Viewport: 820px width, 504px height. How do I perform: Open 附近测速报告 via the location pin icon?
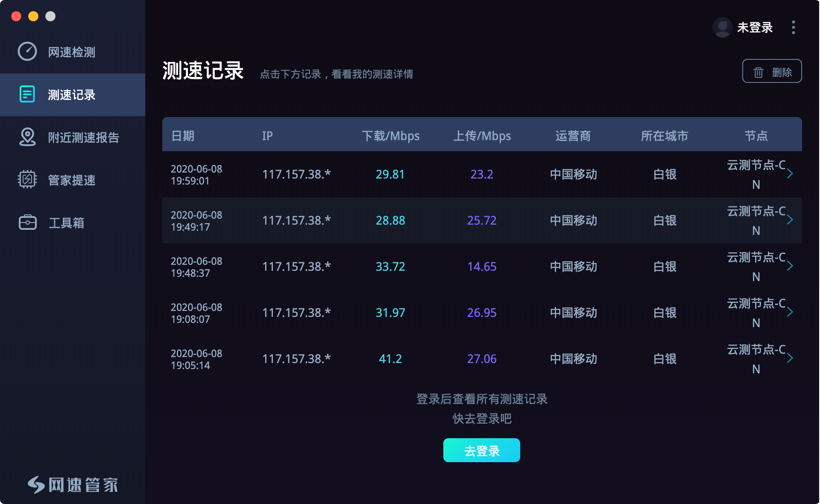pyautogui.click(x=27, y=137)
